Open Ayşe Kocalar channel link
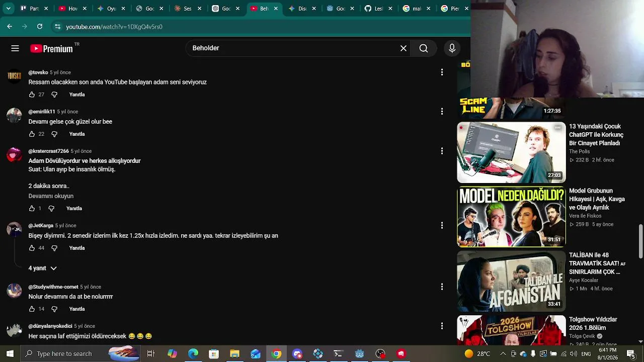 point(584,281)
